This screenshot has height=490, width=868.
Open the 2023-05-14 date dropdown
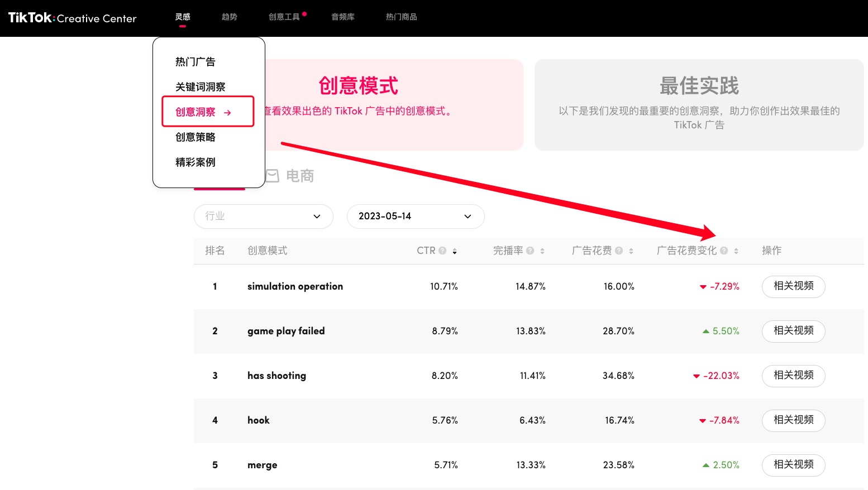416,216
